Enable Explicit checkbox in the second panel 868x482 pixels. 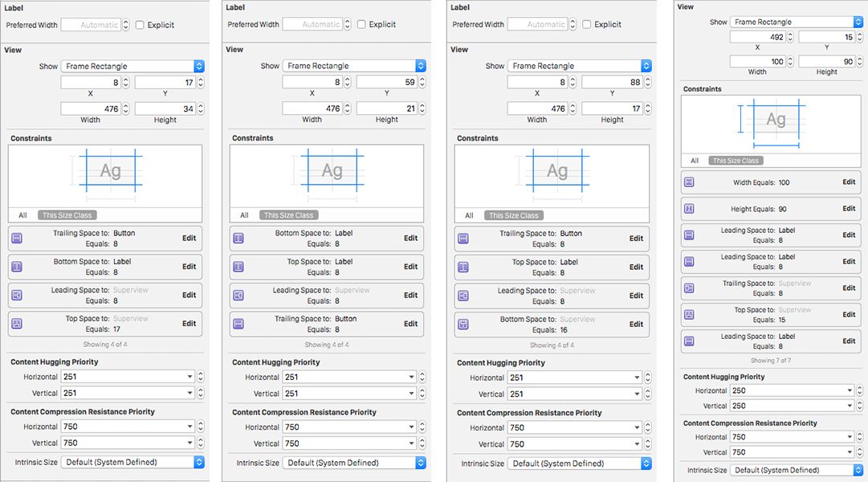[361, 24]
